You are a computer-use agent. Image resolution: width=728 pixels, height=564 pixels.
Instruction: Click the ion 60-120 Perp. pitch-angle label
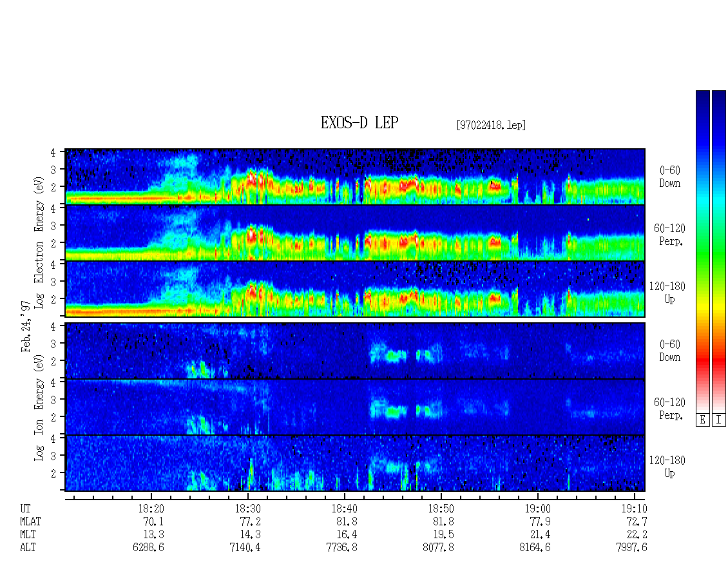point(669,409)
